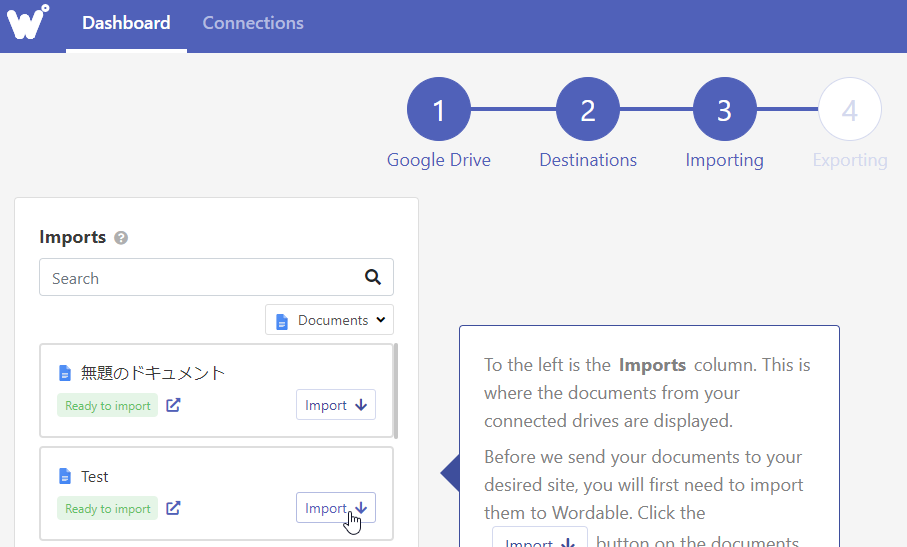Click the Ready to import badge on Test
Viewport: 907px width, 547px height.
click(x=108, y=509)
